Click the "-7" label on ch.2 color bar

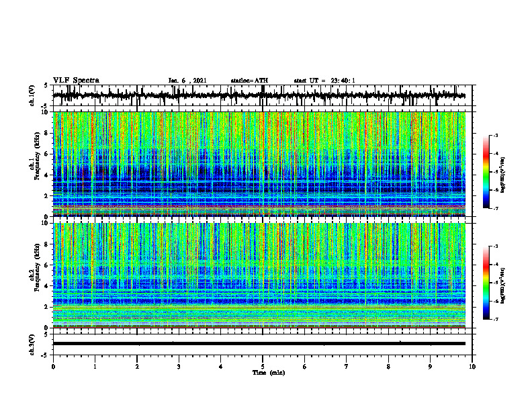(496, 319)
